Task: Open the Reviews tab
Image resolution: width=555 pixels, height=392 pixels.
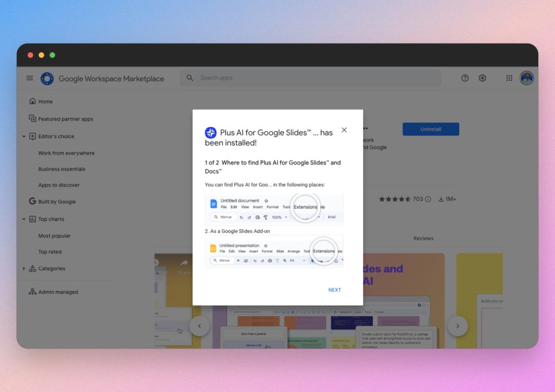Action: (423, 239)
